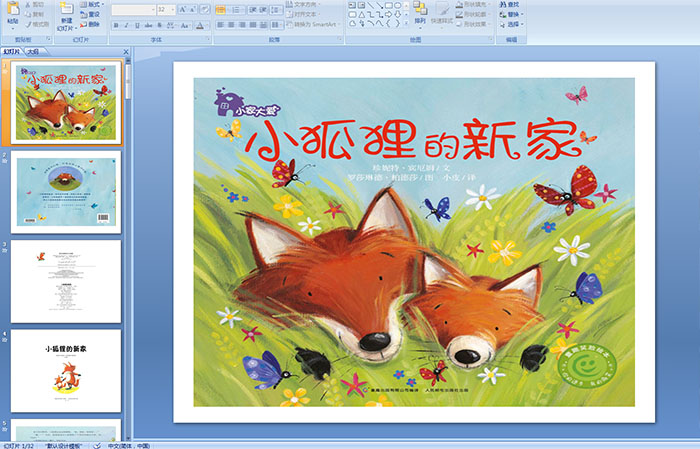Image resolution: width=700 pixels, height=449 pixels.
Task: Open the Arrange (排列) menu
Action: pos(420,14)
